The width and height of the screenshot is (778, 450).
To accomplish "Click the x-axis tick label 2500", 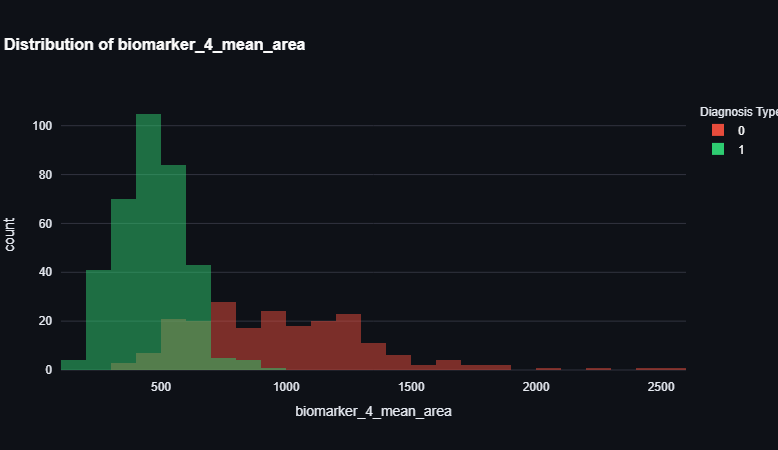I will pos(660,386).
